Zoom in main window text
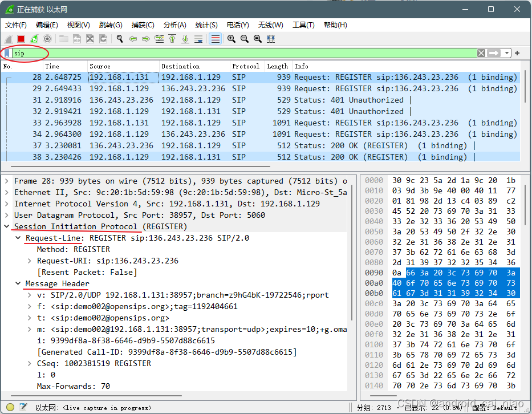Viewport: 532px width, 414px height. click(x=232, y=39)
